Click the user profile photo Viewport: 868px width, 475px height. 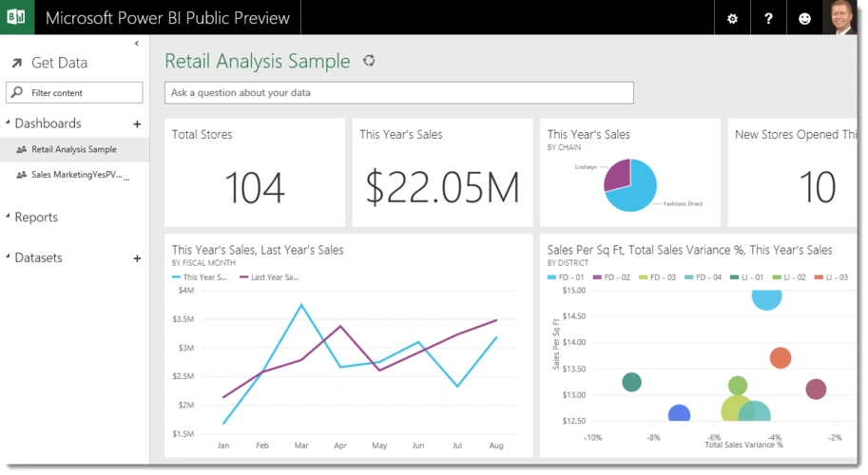840,18
